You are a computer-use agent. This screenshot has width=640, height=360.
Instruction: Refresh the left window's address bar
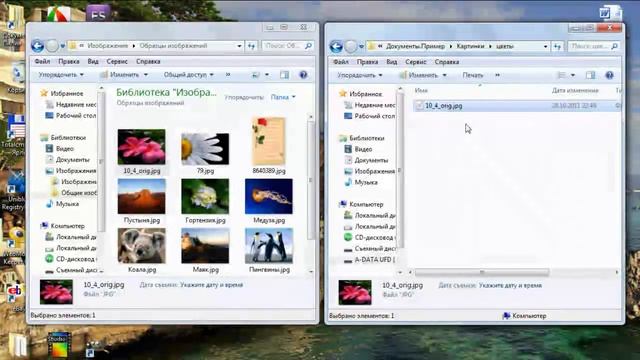pyautogui.click(x=251, y=46)
